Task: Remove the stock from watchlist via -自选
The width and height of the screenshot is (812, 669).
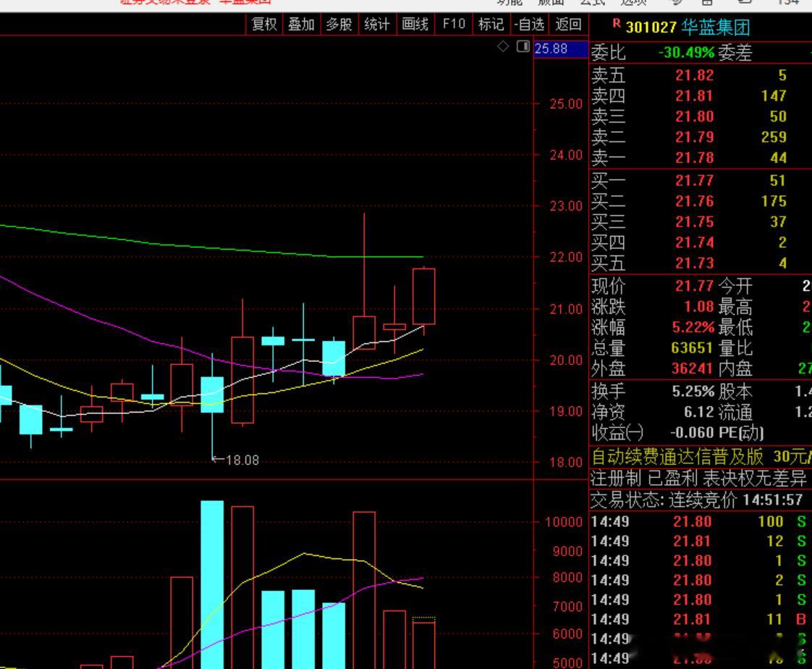Action: (x=529, y=25)
